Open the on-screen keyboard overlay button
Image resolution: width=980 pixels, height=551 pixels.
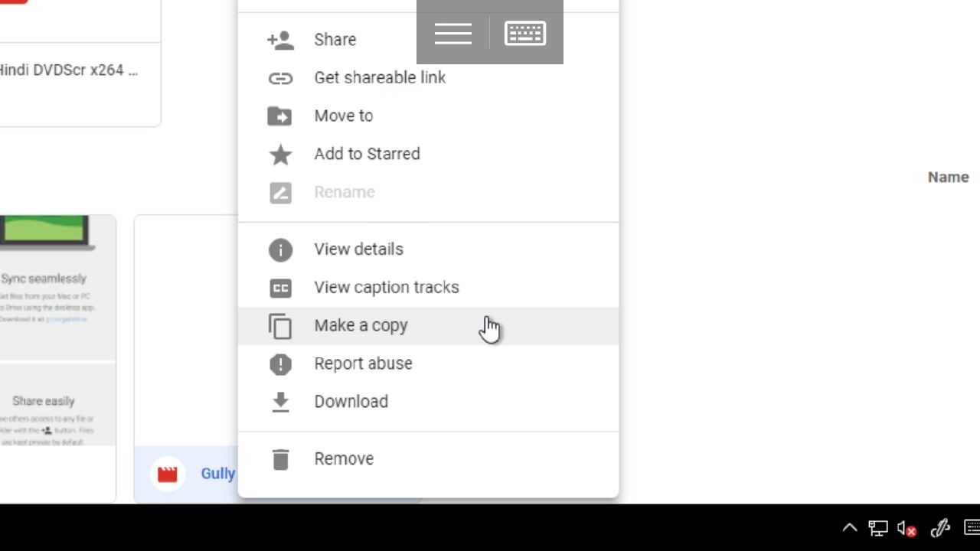(525, 33)
